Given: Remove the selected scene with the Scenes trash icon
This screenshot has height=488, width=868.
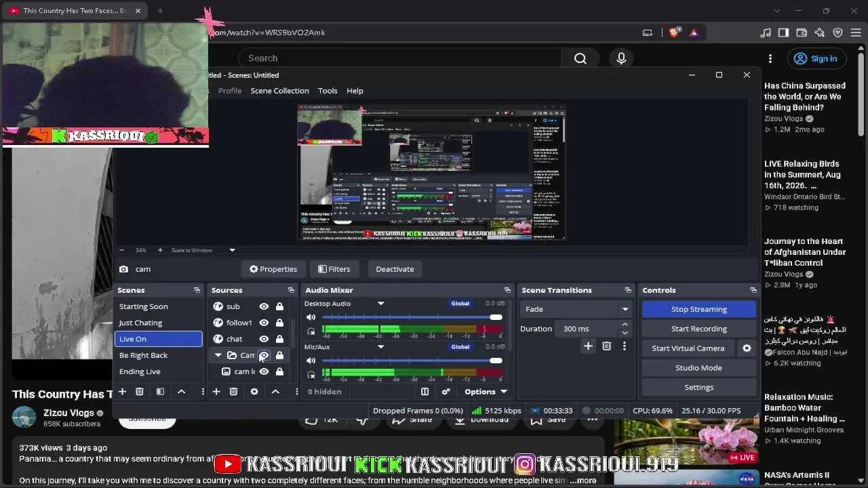Looking at the screenshot, I should click(x=140, y=392).
